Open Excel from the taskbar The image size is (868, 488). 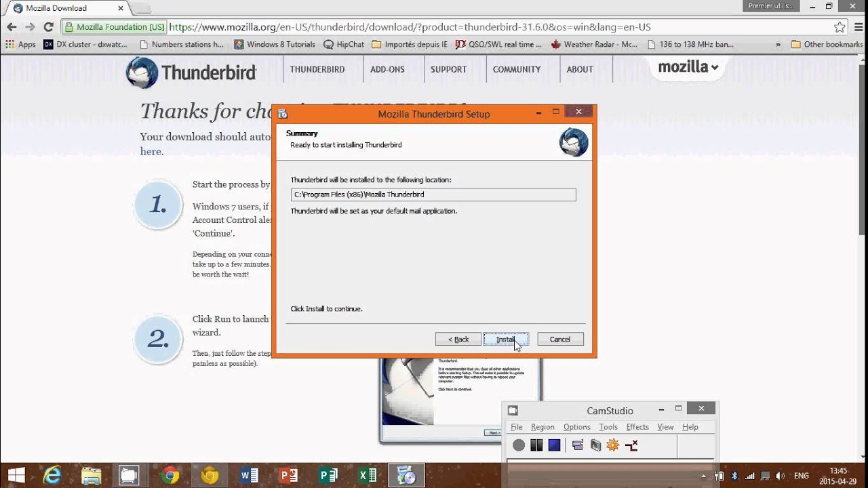368,476
